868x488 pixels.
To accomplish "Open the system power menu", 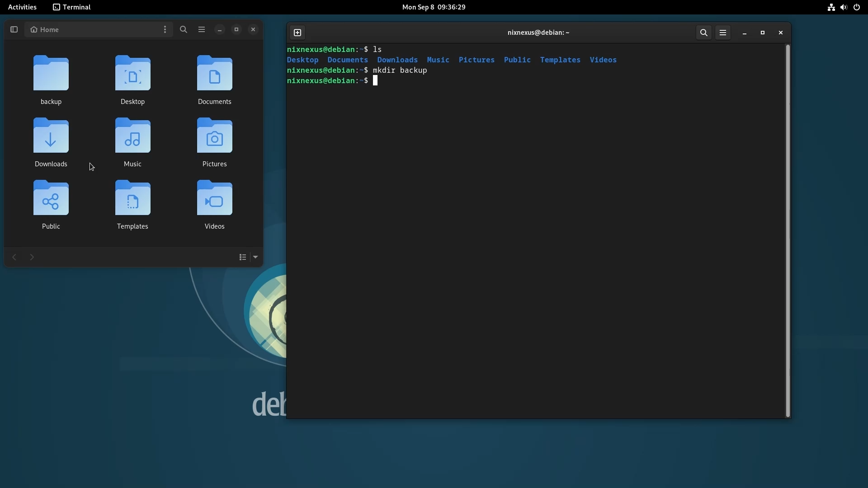I will (x=857, y=7).
